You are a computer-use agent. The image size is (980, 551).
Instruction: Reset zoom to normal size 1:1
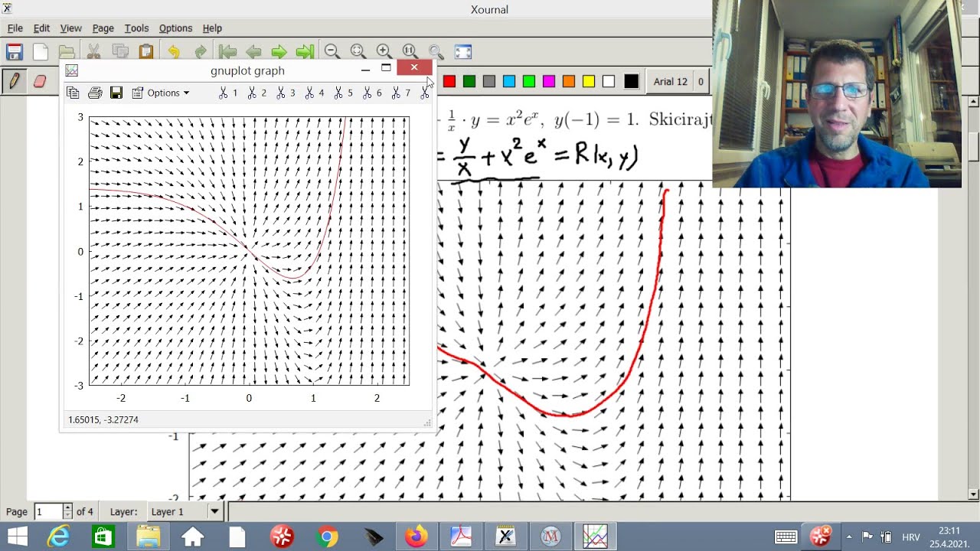(x=410, y=52)
